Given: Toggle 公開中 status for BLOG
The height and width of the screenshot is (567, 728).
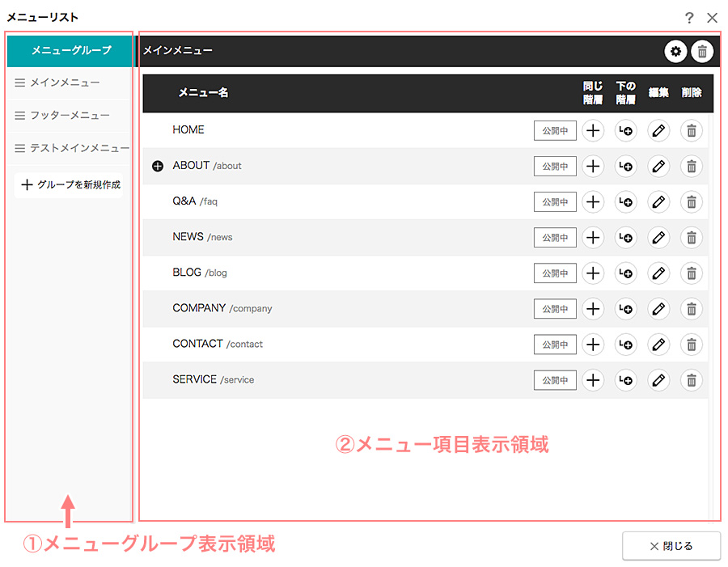Looking at the screenshot, I should tap(555, 273).
